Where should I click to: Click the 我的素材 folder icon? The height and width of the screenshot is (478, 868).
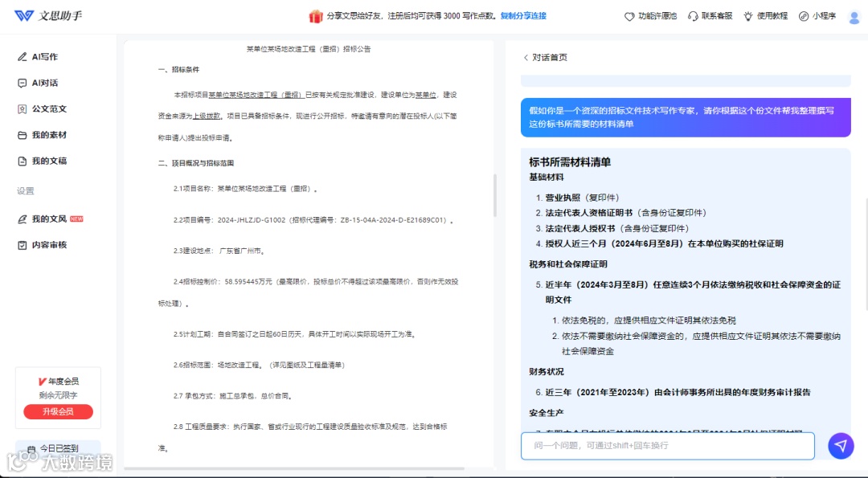(23, 135)
